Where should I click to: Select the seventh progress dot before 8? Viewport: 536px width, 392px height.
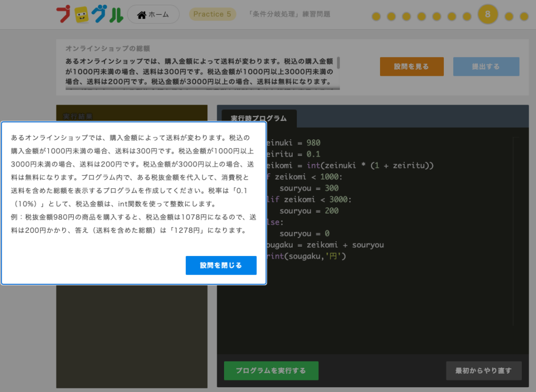[467, 16]
